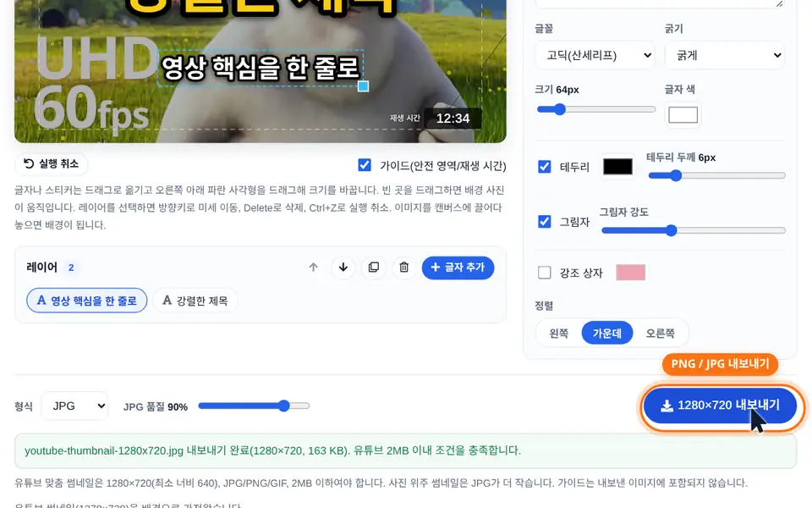812x508 pixels.
Task: Click the export complete status message
Action: pos(405,450)
